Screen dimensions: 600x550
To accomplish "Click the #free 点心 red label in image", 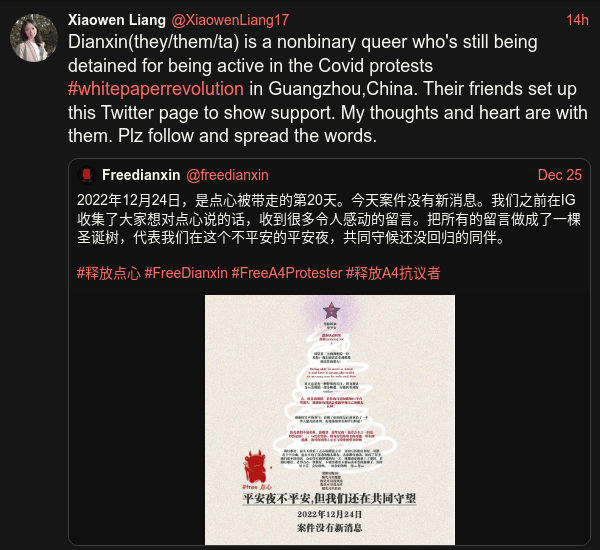I will (x=257, y=487).
